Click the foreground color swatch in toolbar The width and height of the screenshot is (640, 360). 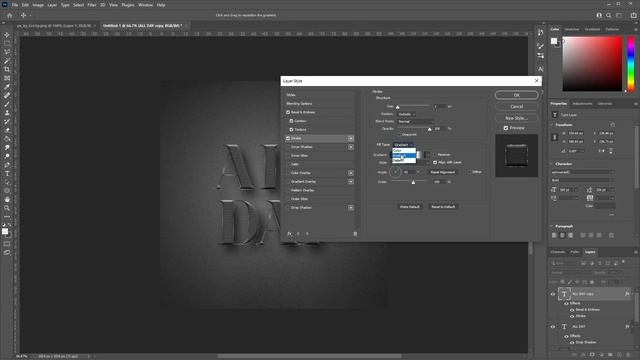5,231
